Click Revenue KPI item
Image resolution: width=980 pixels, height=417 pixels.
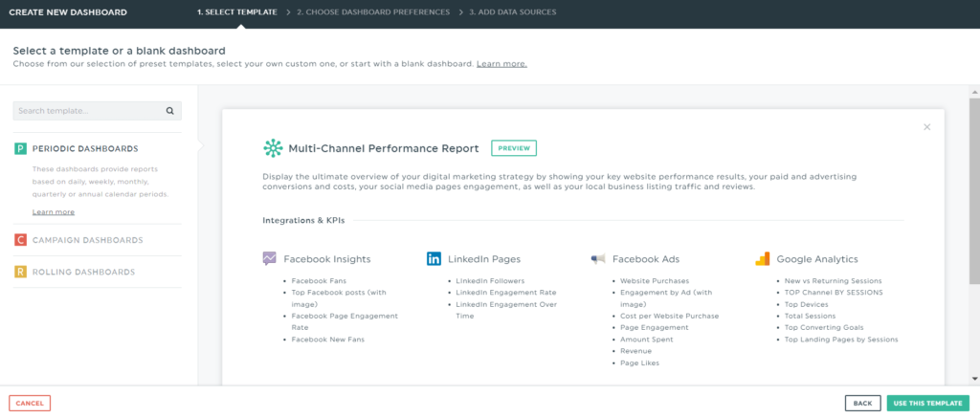click(635, 351)
